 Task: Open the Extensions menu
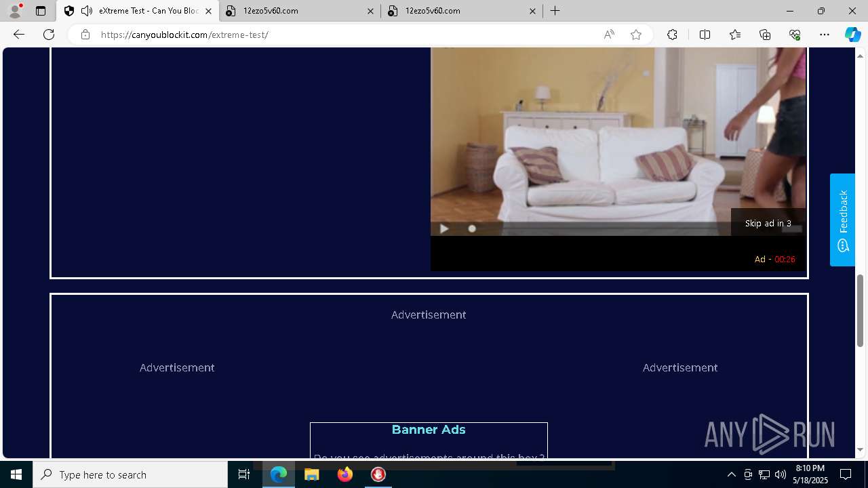(672, 35)
